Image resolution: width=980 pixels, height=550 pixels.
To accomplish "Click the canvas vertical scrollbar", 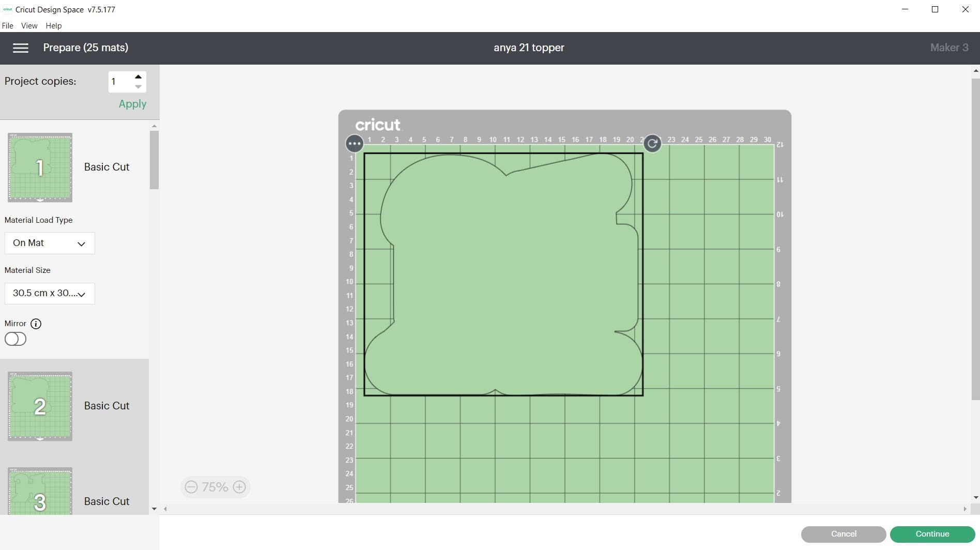I will click(976, 239).
